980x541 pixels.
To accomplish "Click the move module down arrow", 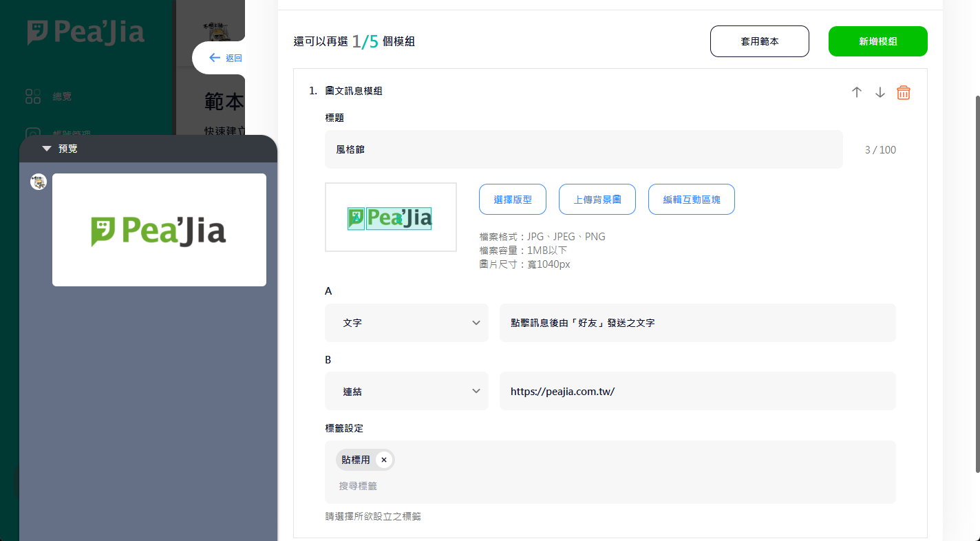I will click(880, 92).
